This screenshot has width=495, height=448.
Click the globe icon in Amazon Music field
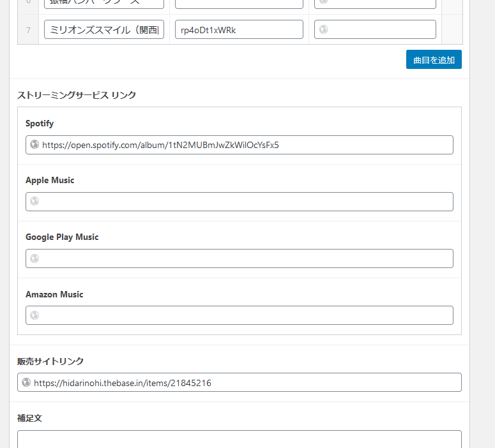[34, 315]
